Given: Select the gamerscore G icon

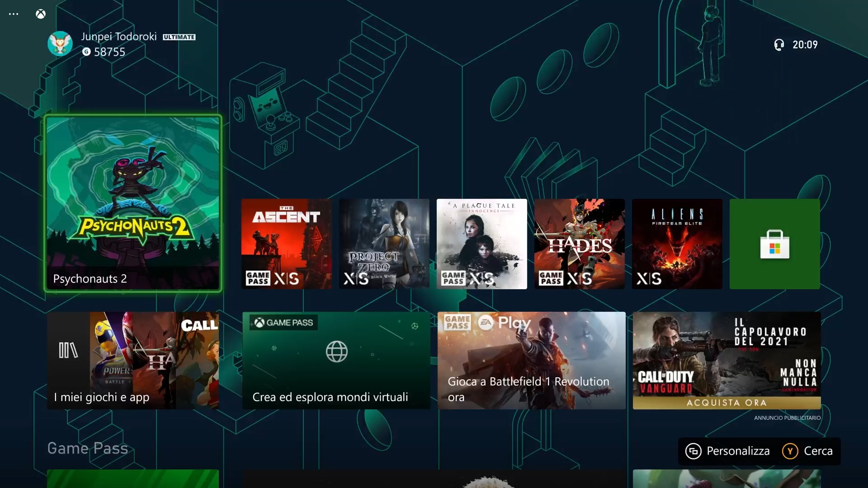Looking at the screenshot, I should click(x=86, y=52).
